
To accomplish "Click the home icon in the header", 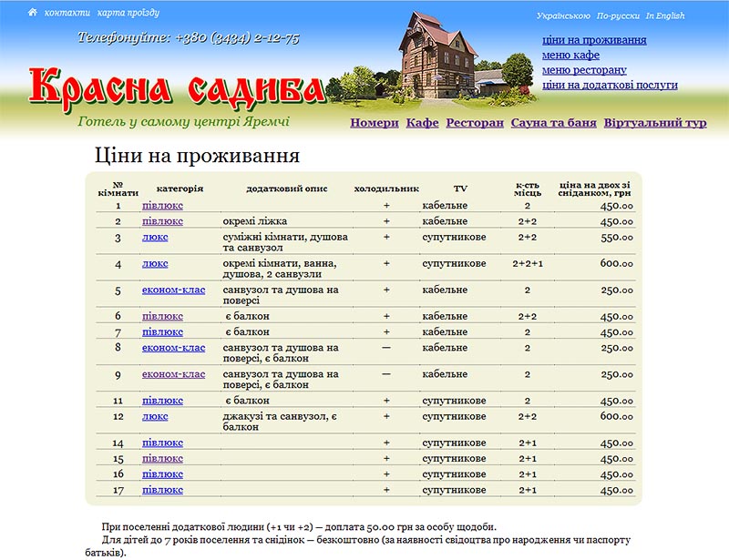I will [32, 12].
